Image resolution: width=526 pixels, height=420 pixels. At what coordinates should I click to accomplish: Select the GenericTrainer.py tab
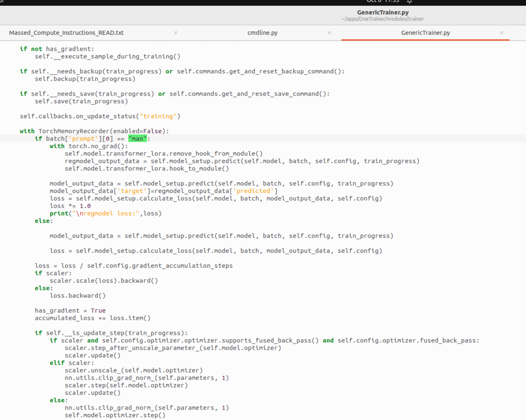pyautogui.click(x=425, y=33)
